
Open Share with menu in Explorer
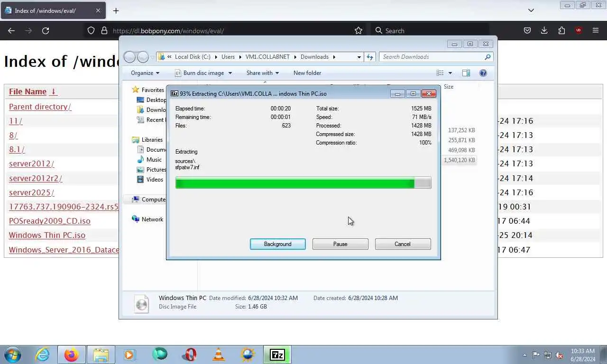[x=263, y=73]
